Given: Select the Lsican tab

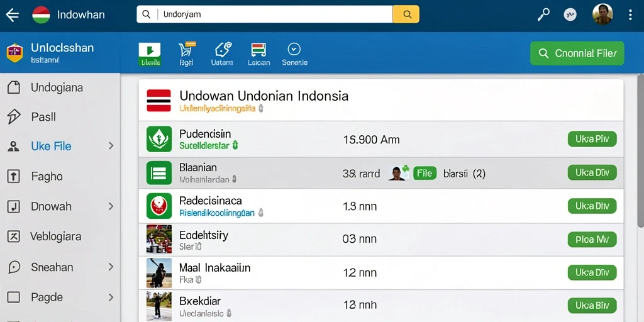Looking at the screenshot, I should pos(258,54).
